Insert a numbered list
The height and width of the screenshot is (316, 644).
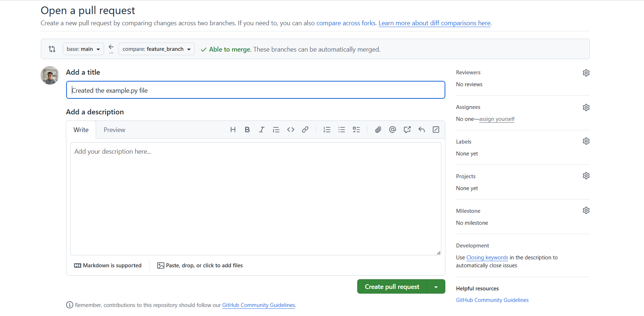tap(327, 130)
